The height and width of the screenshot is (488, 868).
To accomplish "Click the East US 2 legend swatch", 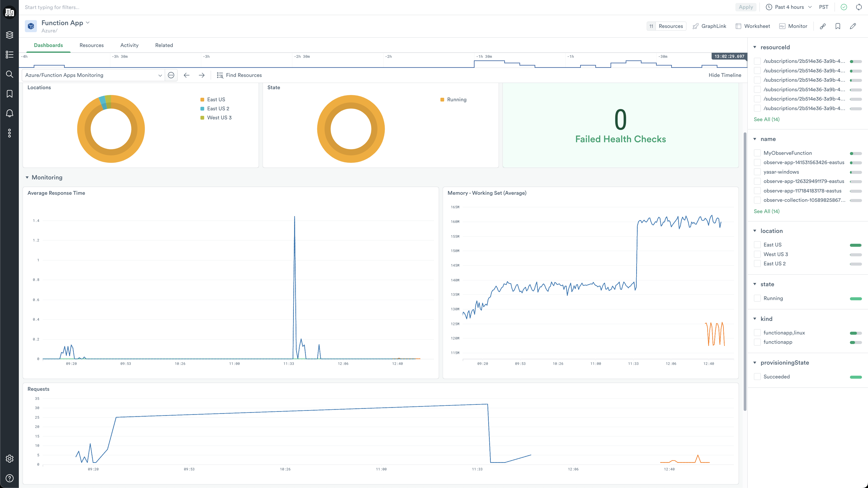I will point(202,109).
